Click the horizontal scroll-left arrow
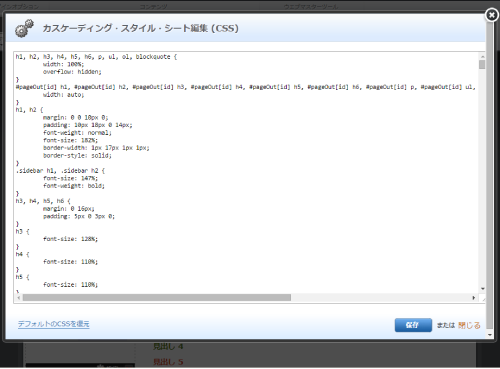Image resolution: width=500 pixels, height=369 pixels. [19, 298]
